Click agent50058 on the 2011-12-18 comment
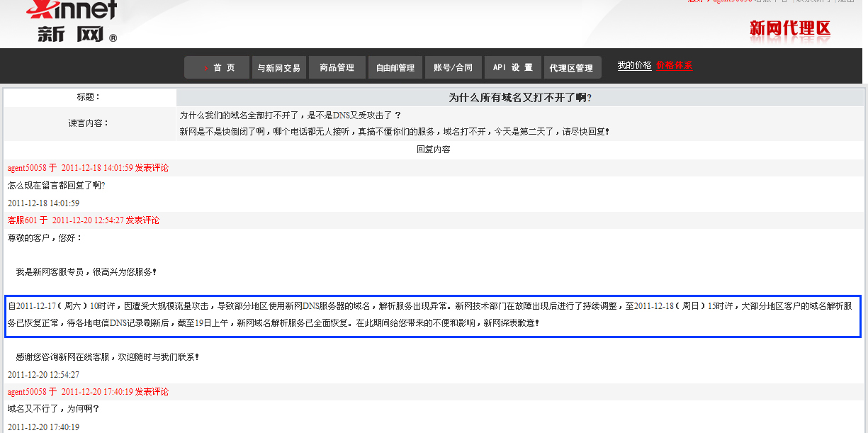Image resolution: width=868 pixels, height=433 pixels. click(x=27, y=168)
